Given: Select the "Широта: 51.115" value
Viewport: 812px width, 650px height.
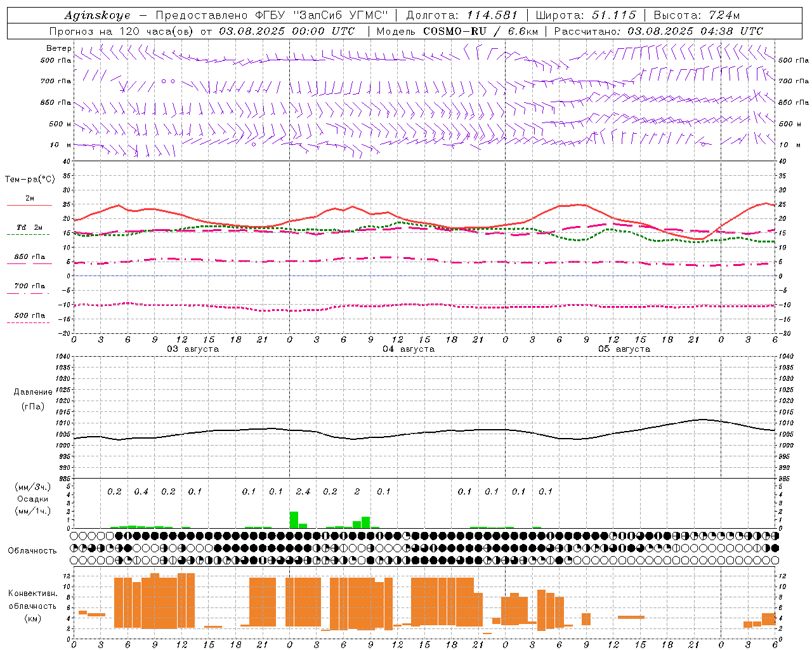Looking at the screenshot, I should [586, 15].
